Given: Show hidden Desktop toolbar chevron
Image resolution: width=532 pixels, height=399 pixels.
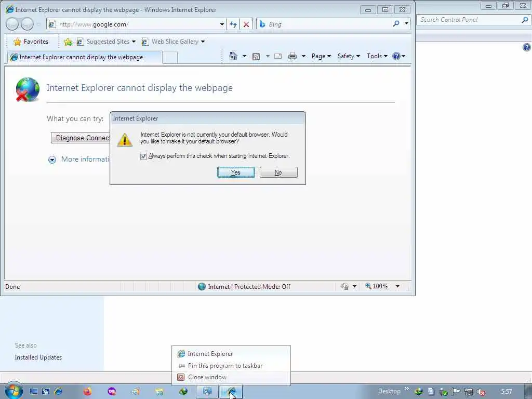Looking at the screenshot, I should coord(406,389).
